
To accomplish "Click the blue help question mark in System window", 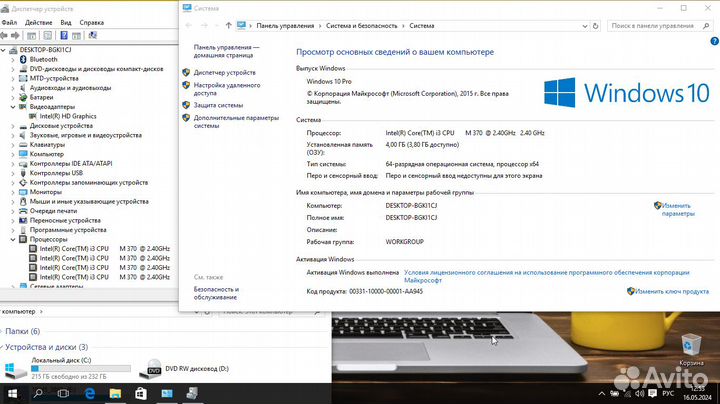I will 714,41.
